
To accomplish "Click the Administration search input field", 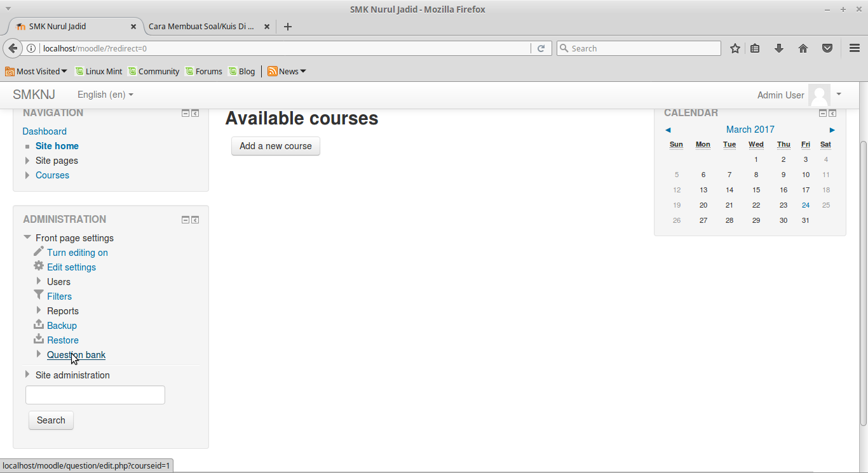I will point(95,394).
